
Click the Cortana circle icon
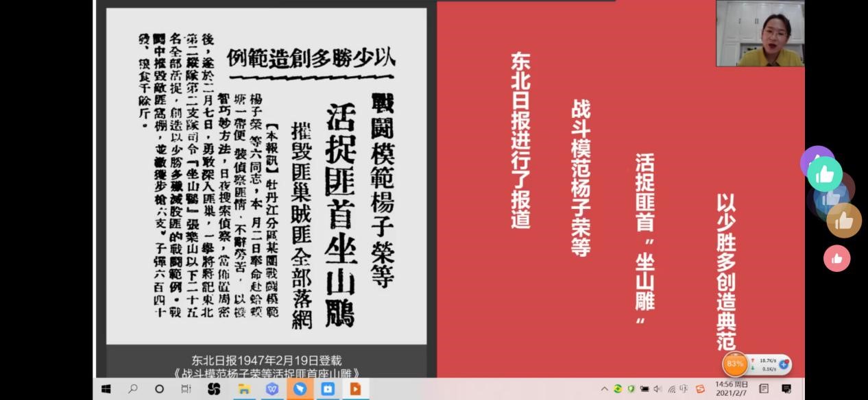pos(159,389)
